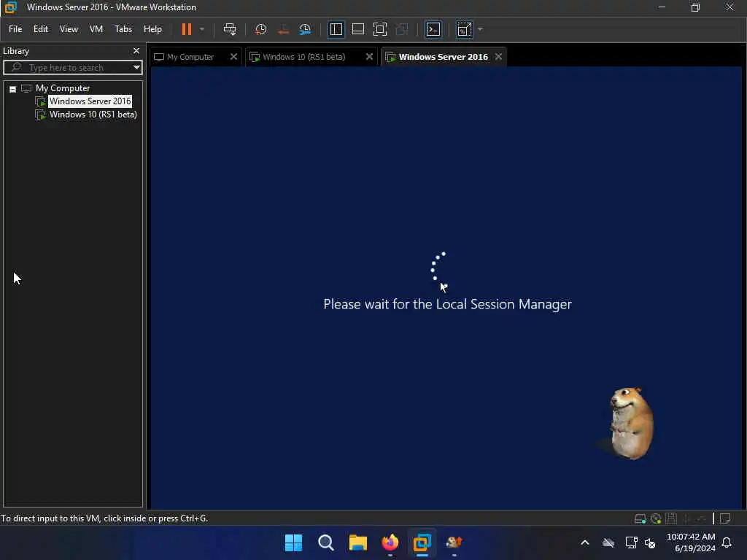
Task: Click the message log icon in status bar
Action: pos(725,518)
